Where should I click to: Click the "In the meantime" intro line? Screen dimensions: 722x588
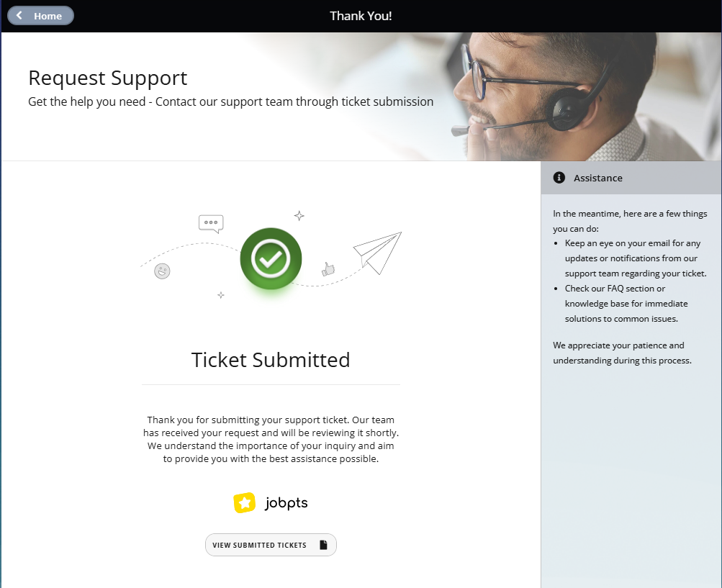coord(630,221)
